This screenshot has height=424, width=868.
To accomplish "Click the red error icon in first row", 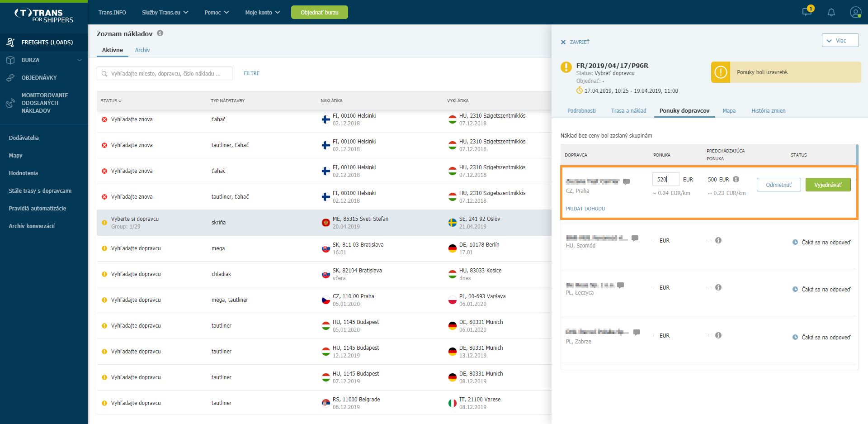I will coord(104,119).
